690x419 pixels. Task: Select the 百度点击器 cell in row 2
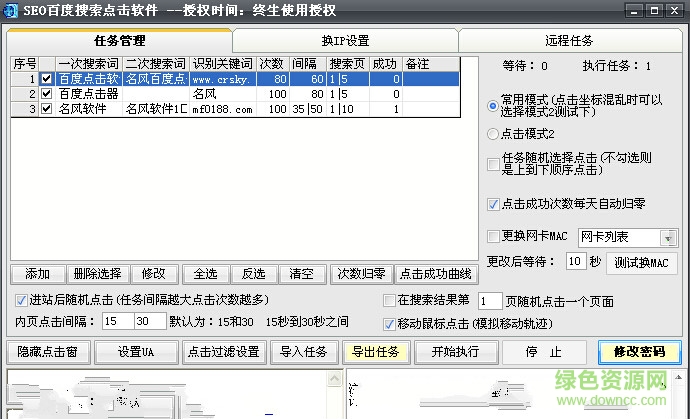coord(89,94)
